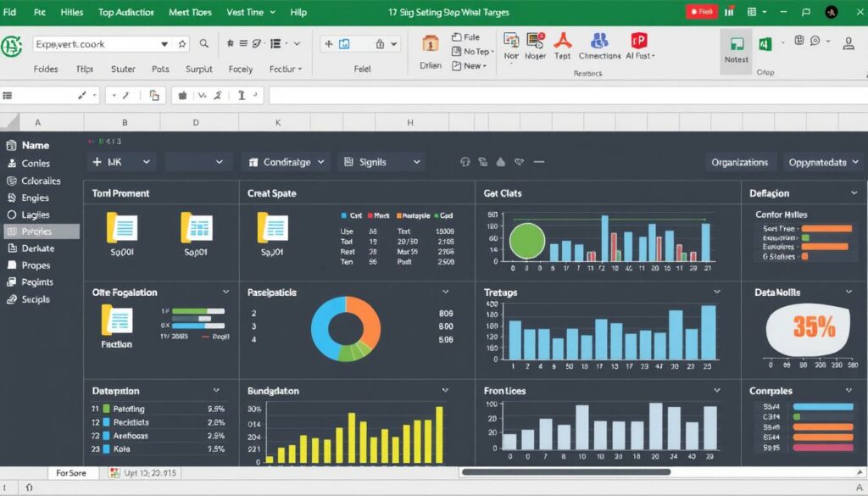Open the Nor ribbon icon

point(511,40)
